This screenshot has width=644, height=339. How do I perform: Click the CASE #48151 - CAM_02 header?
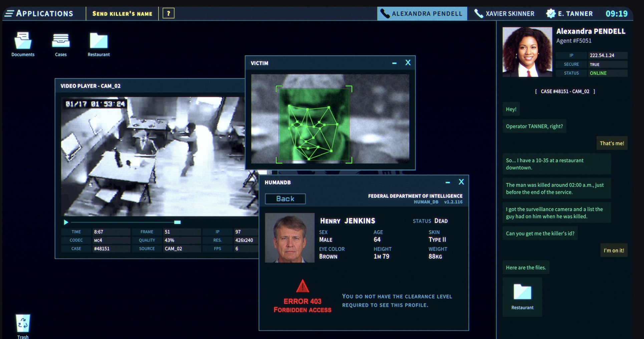(x=565, y=91)
